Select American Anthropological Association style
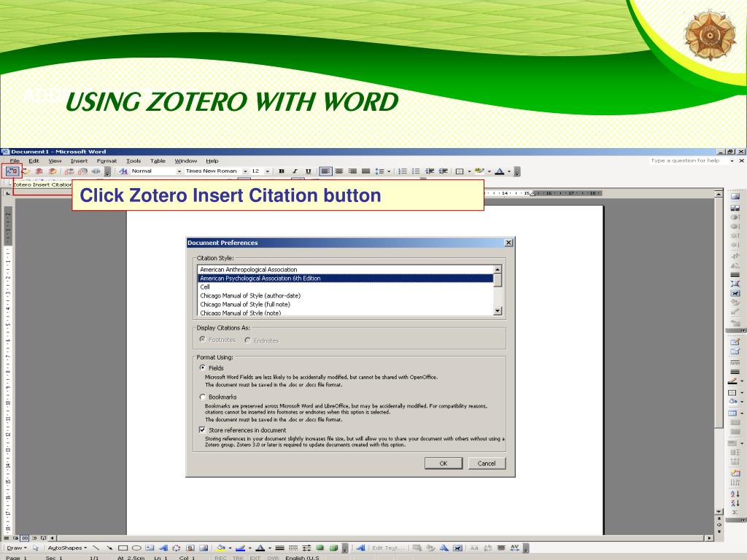The image size is (747, 560). click(345, 270)
